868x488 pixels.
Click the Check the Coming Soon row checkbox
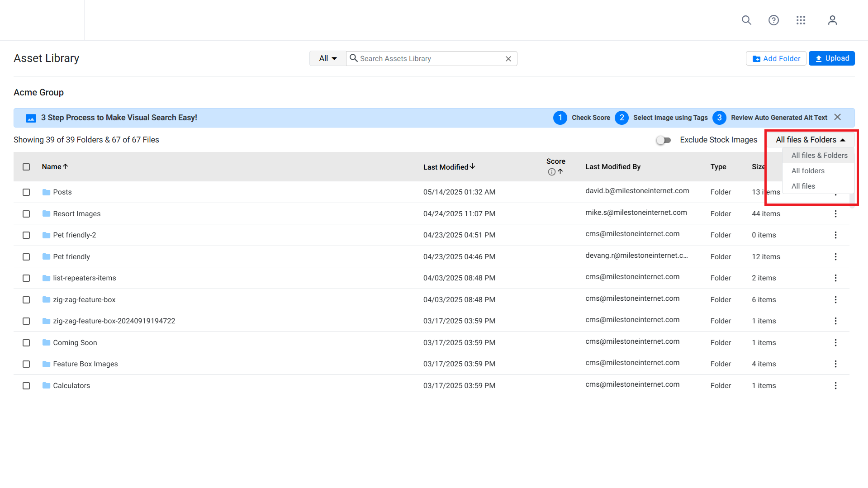(26, 343)
